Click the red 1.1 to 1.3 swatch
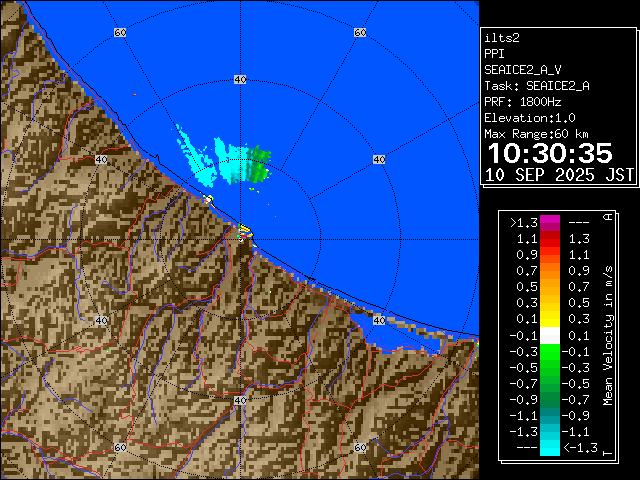Image resolution: width=640 pixels, height=480 pixels. point(549,239)
